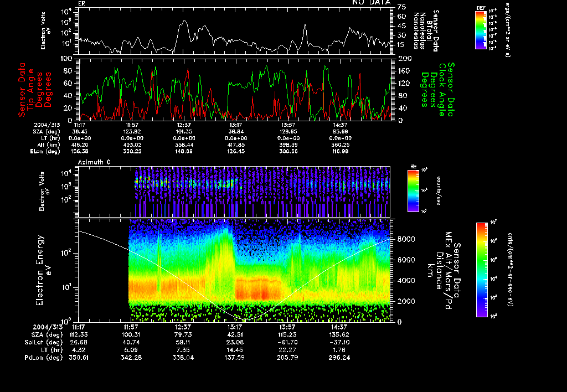This screenshot has width=567, height=392.
Task: Click the 8000 km distance tick label
Action: tap(406, 239)
